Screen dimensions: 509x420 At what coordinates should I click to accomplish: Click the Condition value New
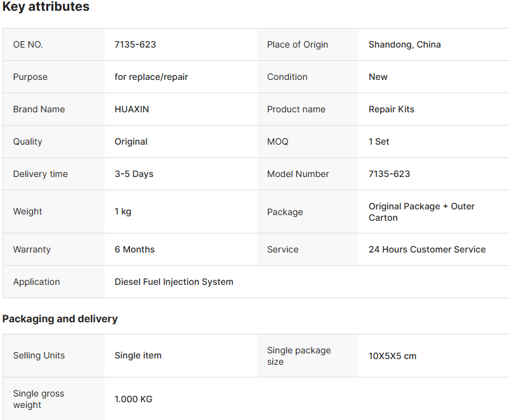click(378, 77)
